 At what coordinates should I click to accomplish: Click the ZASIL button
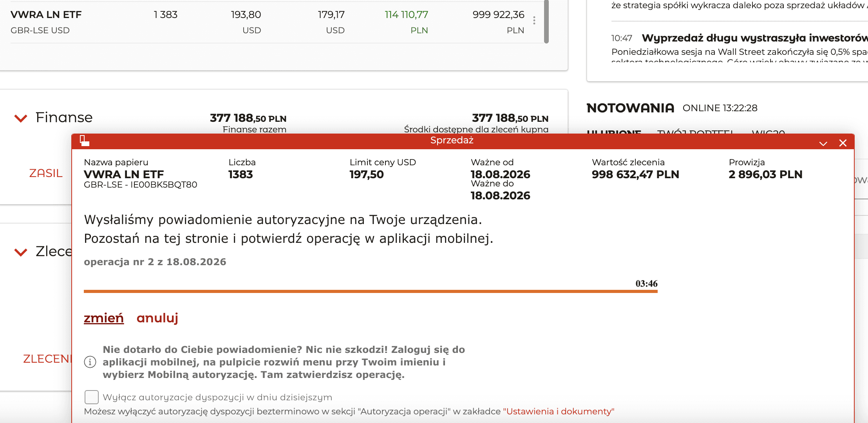(x=46, y=173)
